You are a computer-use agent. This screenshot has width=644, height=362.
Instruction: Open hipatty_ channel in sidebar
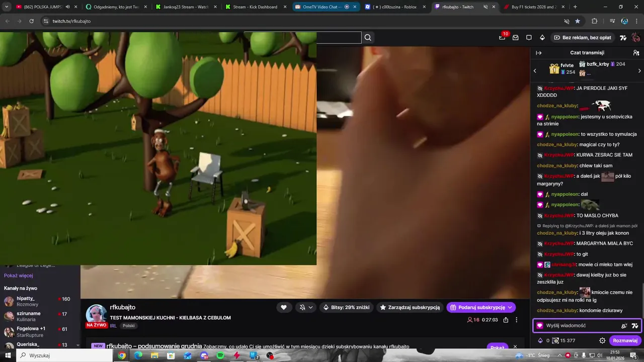40,302
